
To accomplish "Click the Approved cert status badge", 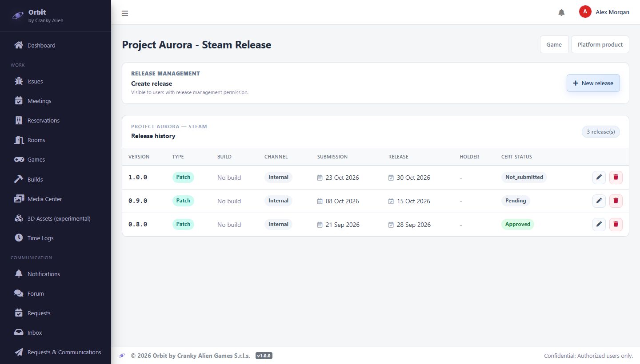I will 518,224.
